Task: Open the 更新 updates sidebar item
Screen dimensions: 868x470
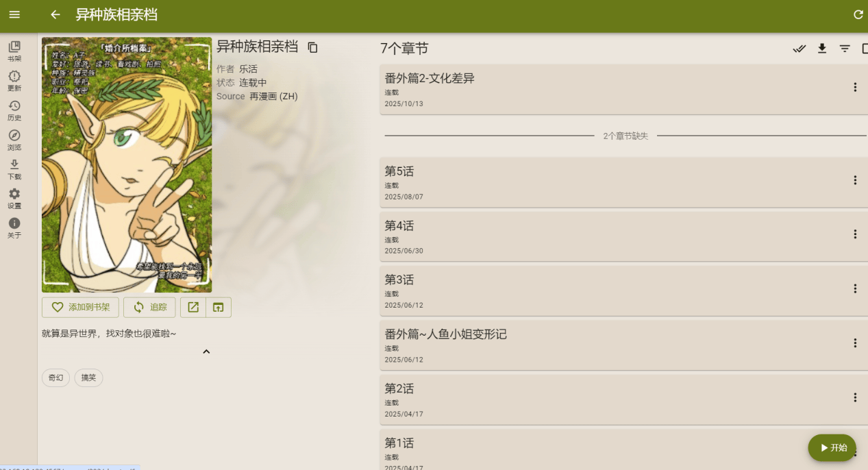Action: pos(14,81)
